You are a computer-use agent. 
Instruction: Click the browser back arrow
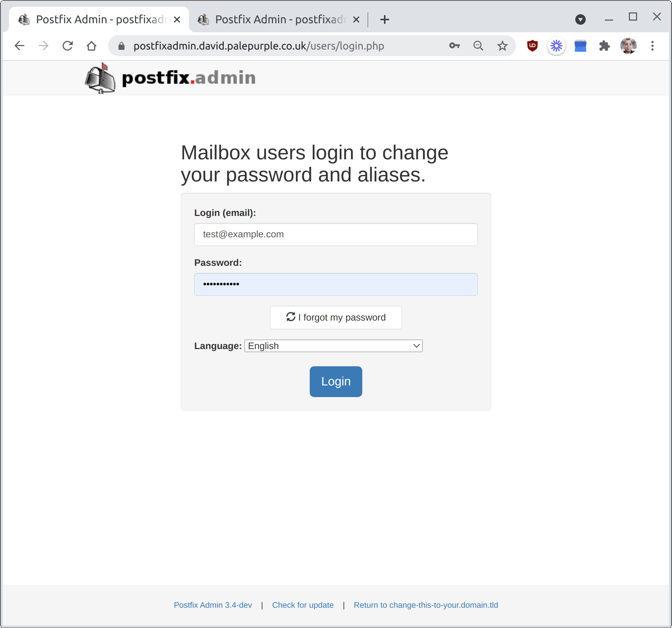click(19, 46)
